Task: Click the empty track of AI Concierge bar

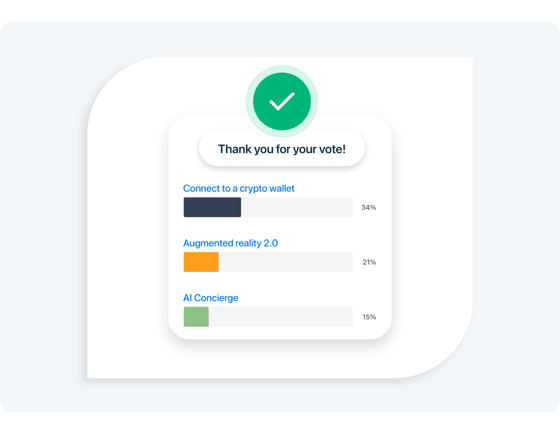Action: click(281, 317)
